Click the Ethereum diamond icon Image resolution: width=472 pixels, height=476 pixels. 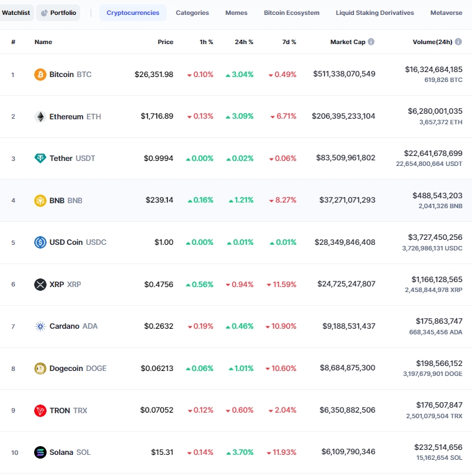(40, 117)
